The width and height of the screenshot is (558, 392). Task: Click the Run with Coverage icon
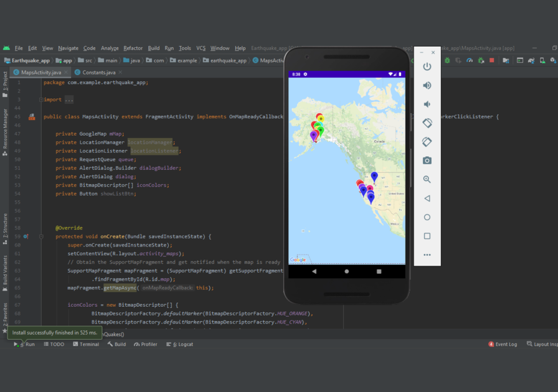458,60
